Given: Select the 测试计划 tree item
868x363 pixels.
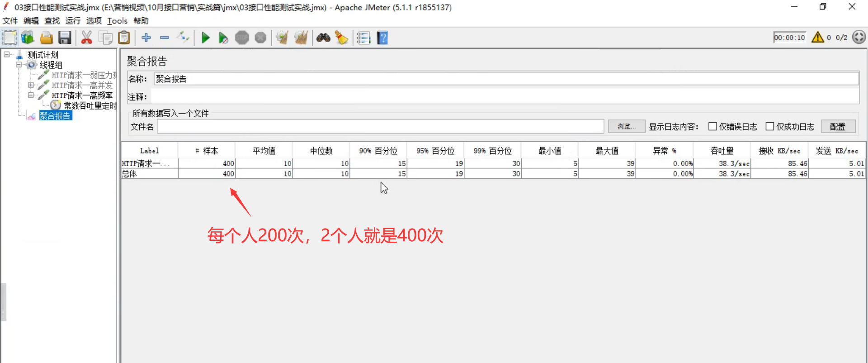Looking at the screenshot, I should point(43,55).
